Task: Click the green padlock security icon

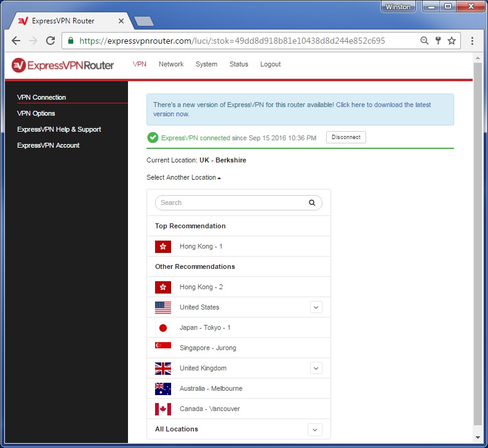Action: (71, 41)
